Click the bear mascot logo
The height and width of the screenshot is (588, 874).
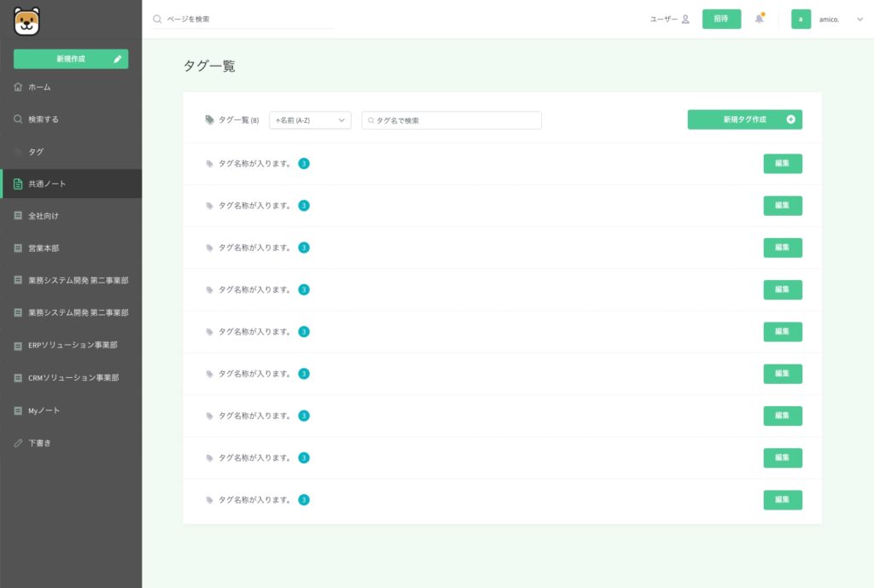(27, 20)
